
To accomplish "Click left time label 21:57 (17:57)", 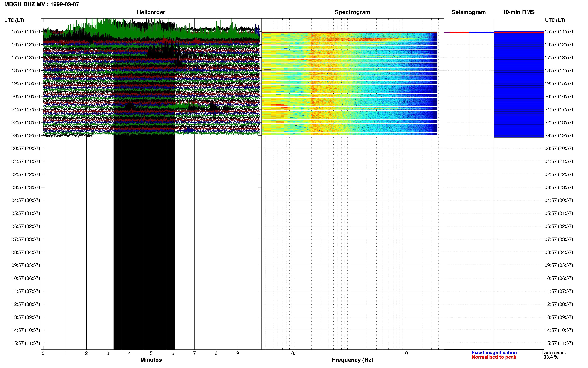I will tap(26, 109).
